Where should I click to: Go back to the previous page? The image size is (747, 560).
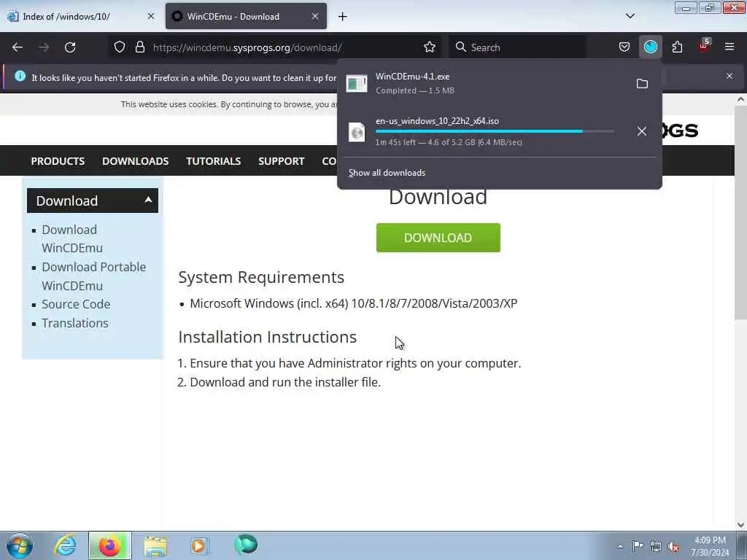click(x=18, y=47)
